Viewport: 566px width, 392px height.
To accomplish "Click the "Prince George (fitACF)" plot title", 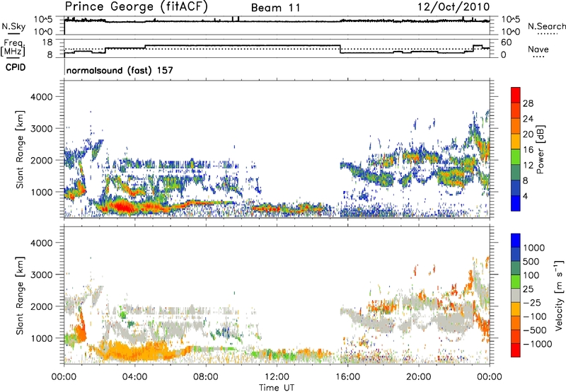I will pyautogui.click(x=136, y=7).
